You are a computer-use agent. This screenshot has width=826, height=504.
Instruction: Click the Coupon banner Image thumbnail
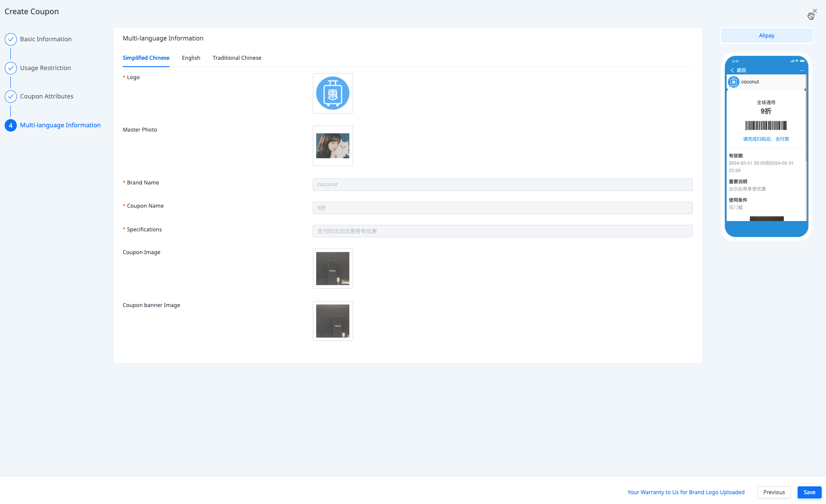tap(333, 321)
